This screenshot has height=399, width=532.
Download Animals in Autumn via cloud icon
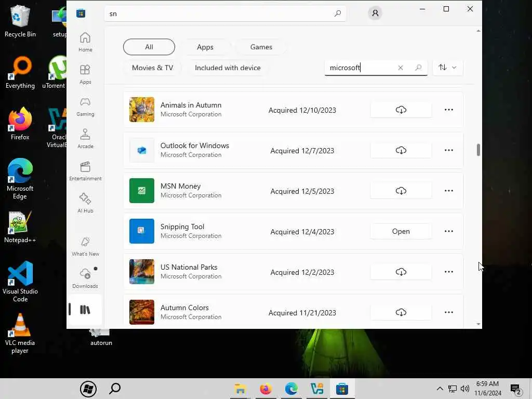pyautogui.click(x=401, y=110)
